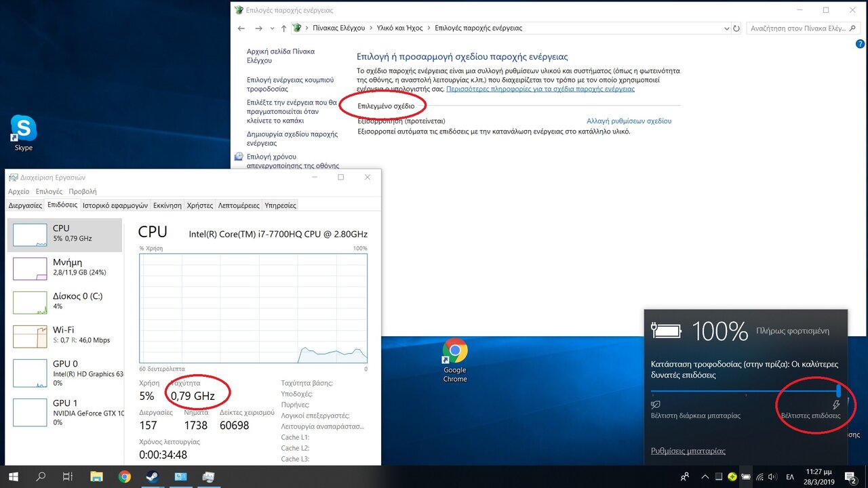Click the CPU usage graph area
Screen dimensions: 868x488
(x=253, y=308)
